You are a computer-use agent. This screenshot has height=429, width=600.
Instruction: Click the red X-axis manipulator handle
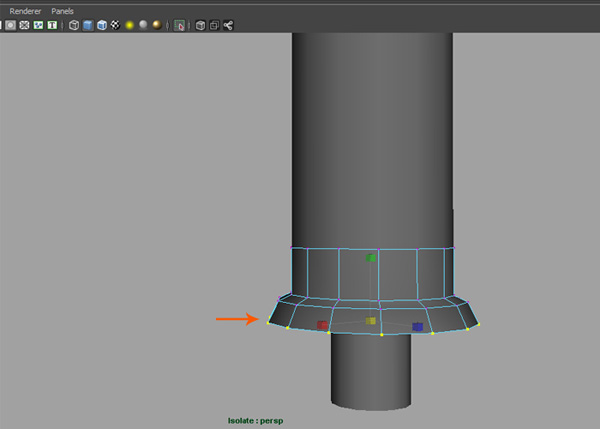(x=322, y=325)
